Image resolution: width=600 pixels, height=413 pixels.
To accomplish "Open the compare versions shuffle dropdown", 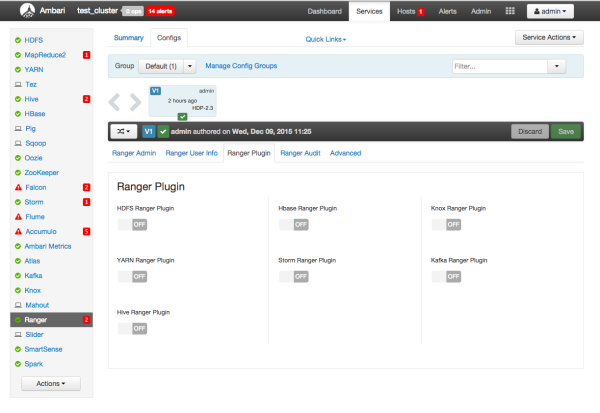I will point(124,132).
